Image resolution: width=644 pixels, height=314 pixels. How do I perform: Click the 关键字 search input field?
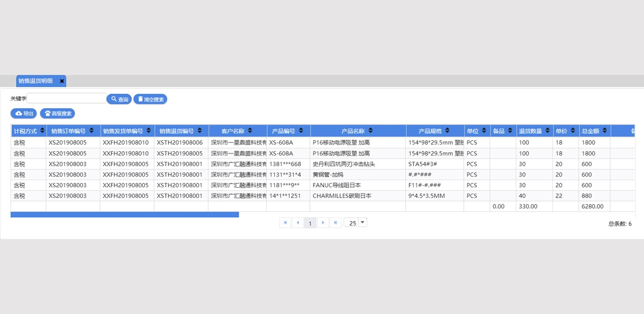pyautogui.click(x=66, y=99)
